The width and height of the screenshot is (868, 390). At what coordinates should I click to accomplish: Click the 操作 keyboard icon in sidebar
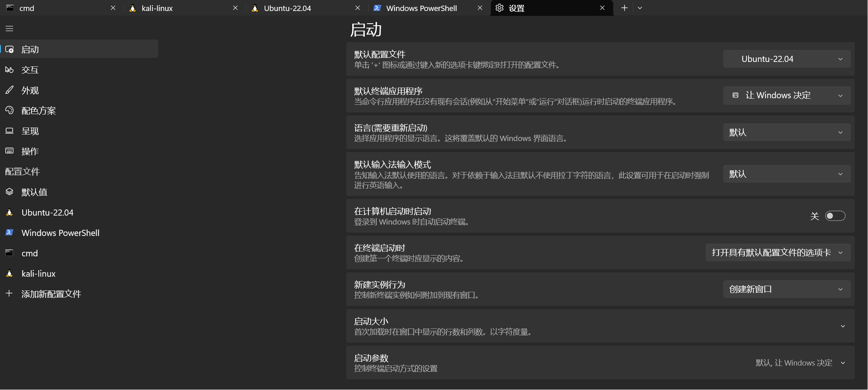(9, 151)
